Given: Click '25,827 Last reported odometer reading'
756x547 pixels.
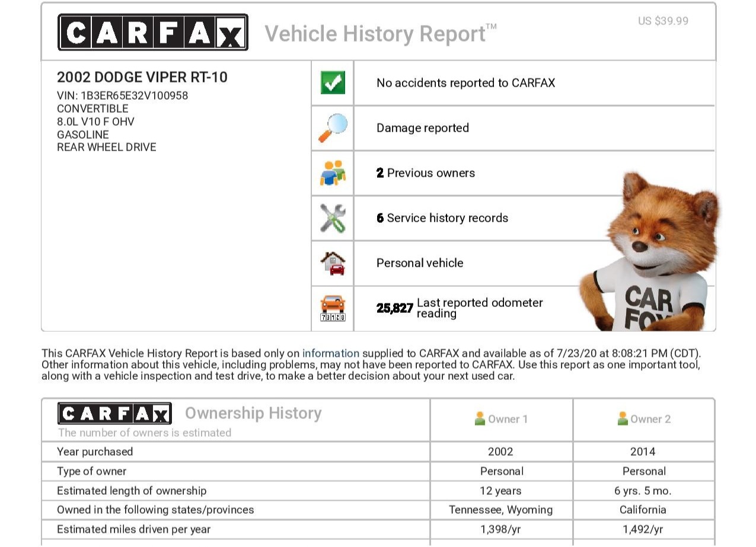Looking at the screenshot, I should coord(460,308).
